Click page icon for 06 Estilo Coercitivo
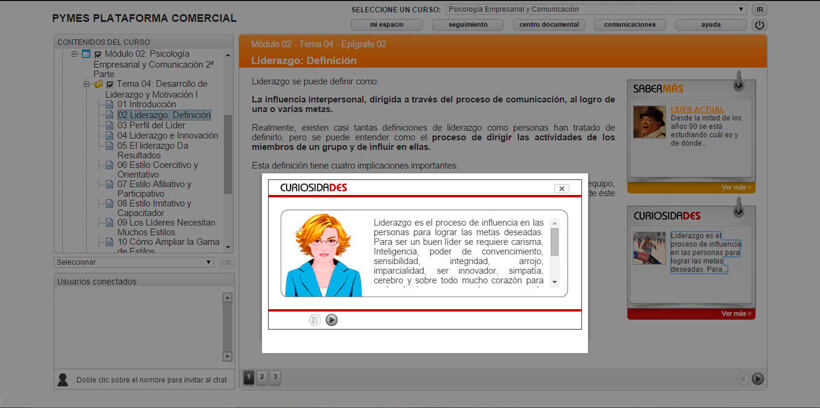 109,165
